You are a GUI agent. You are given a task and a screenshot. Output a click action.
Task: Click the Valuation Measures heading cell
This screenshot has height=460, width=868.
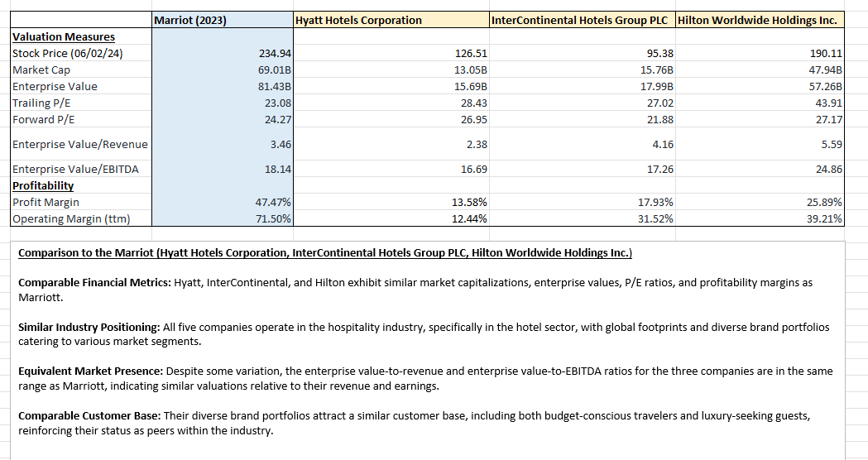pyautogui.click(x=81, y=37)
